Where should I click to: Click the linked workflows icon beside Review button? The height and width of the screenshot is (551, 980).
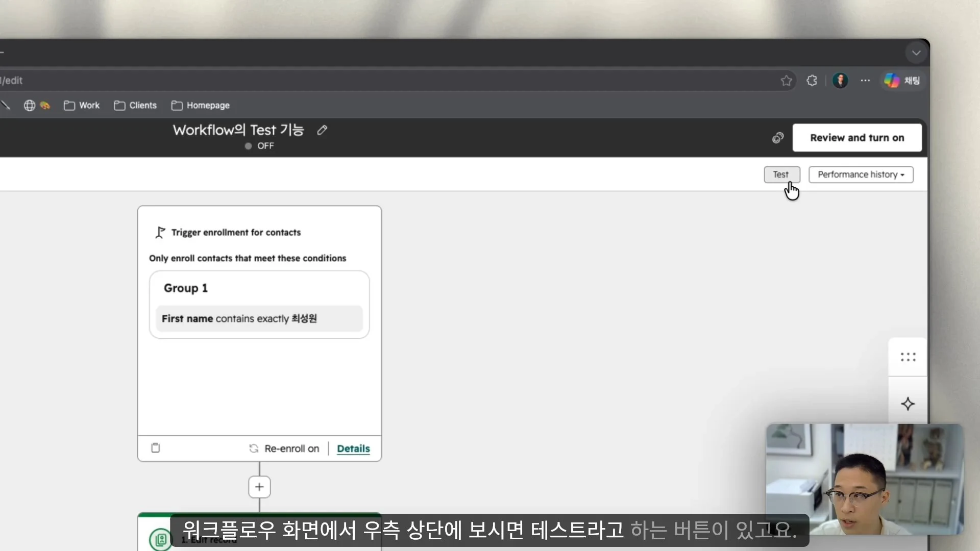coord(777,138)
